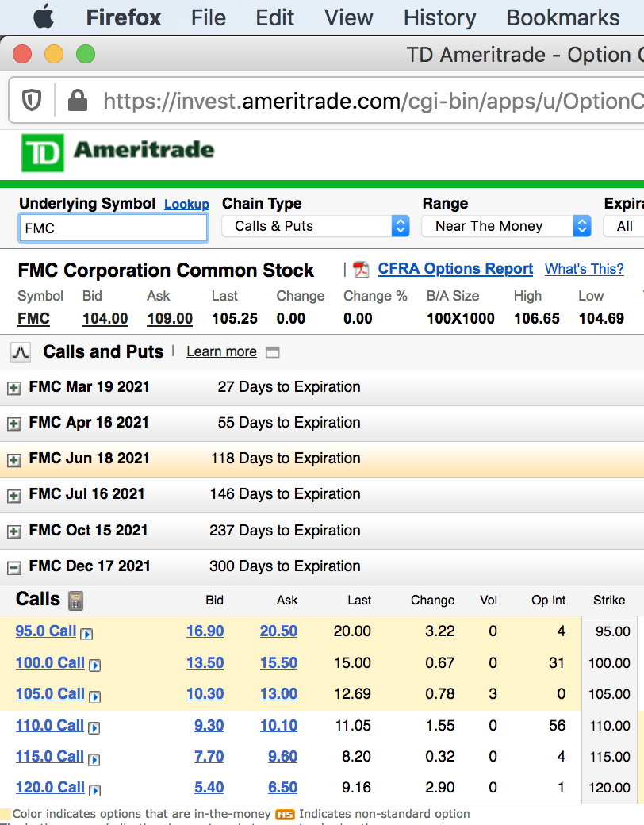The height and width of the screenshot is (825, 644).
Task: Open the 110.0 Call option link
Action: pos(49,725)
